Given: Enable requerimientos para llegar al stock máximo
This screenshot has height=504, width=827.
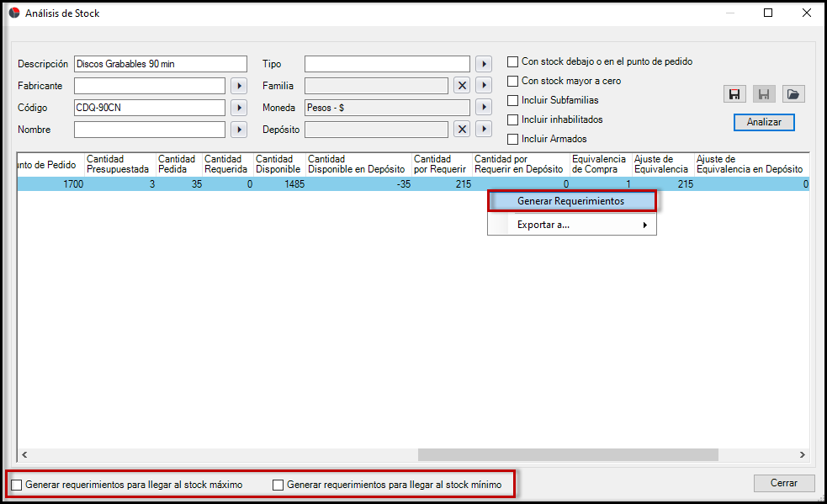Looking at the screenshot, I should click(17, 485).
